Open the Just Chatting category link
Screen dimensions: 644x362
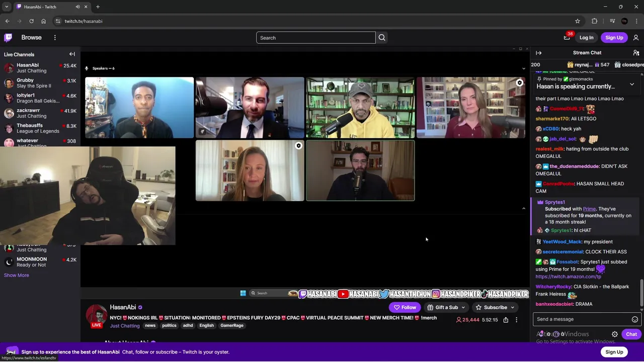[125, 326]
